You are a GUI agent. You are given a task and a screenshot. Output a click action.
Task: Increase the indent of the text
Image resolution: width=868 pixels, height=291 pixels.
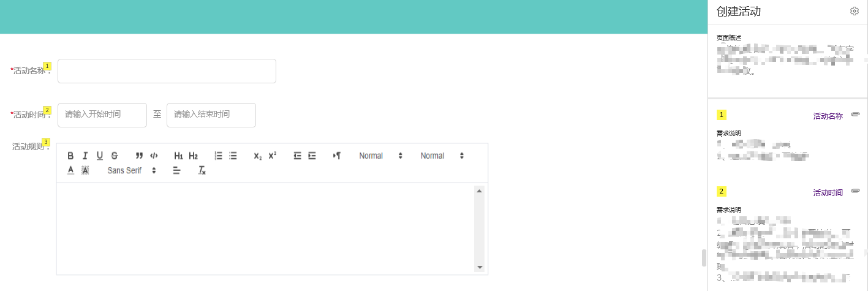312,156
